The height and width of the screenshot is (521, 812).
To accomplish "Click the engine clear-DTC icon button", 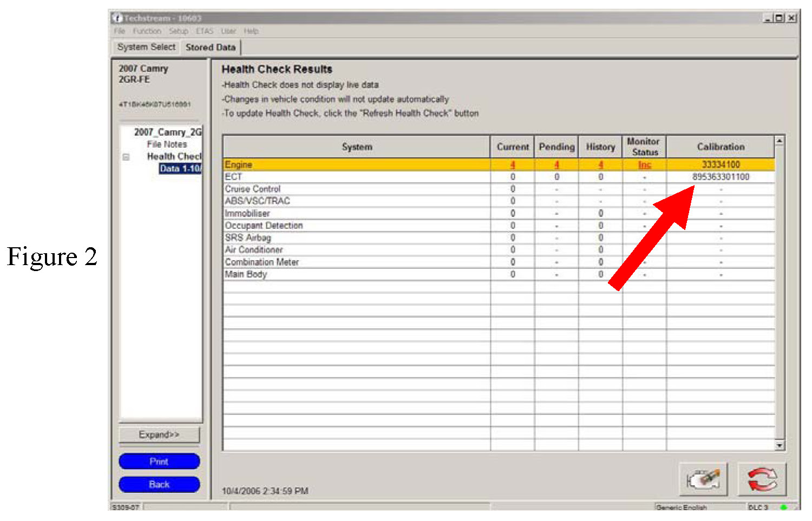I will point(703,479).
